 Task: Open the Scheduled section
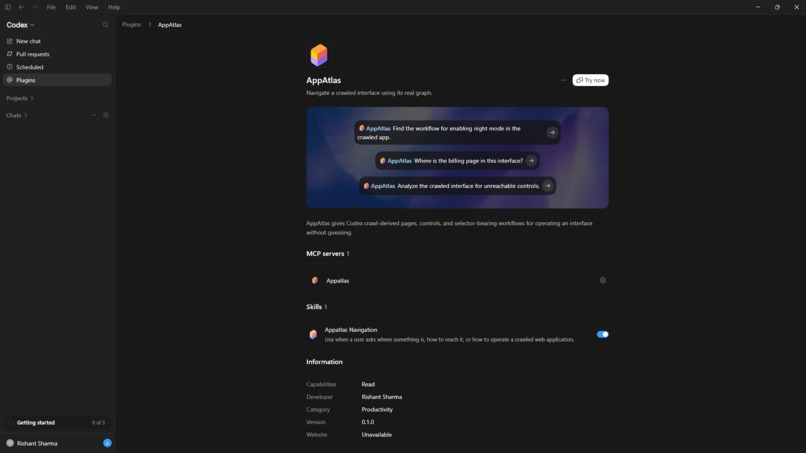(x=57, y=67)
